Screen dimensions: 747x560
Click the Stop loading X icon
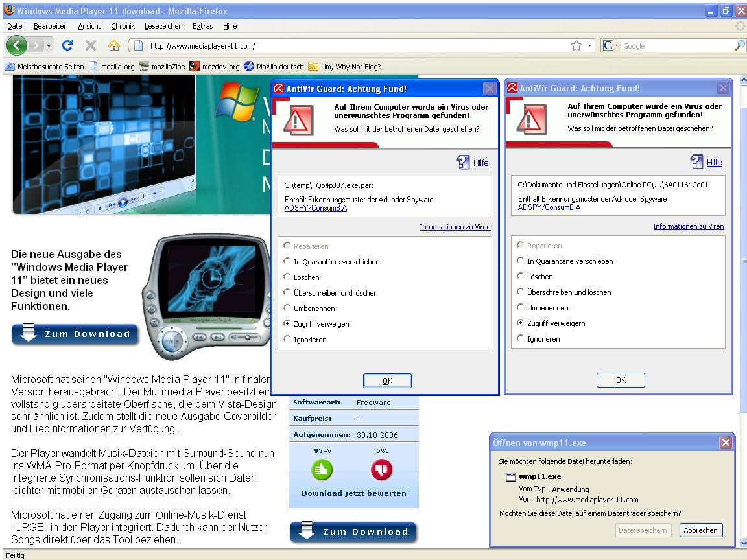91,45
